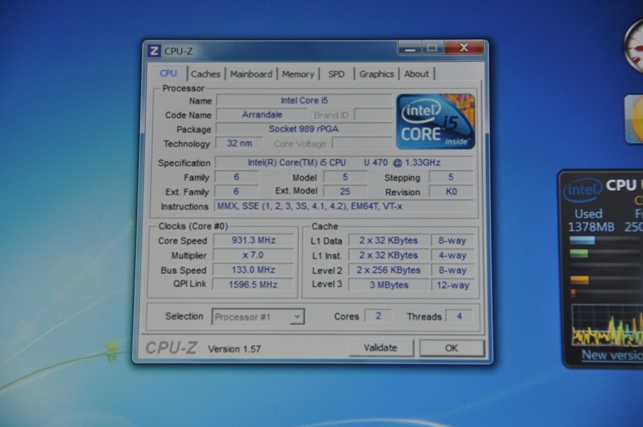643x427 pixels.
Task: Click the orange usage bar in gadget
Action: coord(579,280)
